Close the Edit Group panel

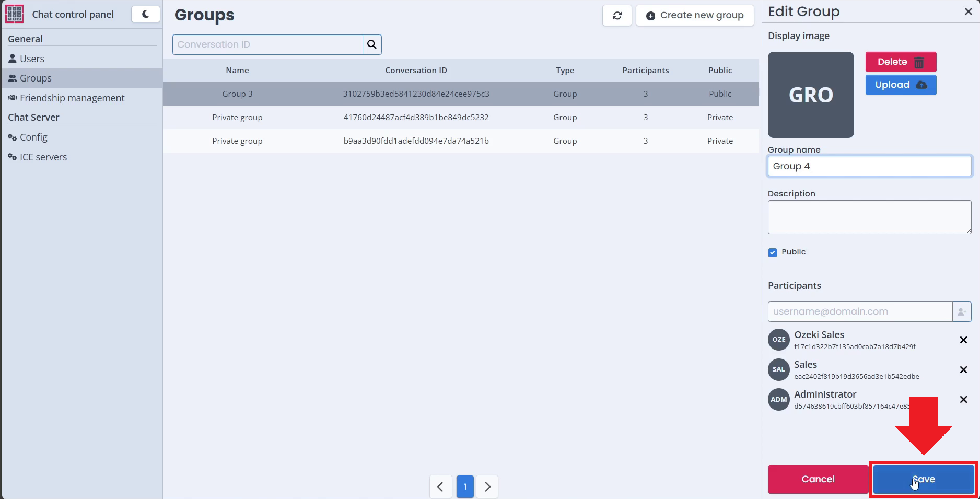click(x=968, y=11)
